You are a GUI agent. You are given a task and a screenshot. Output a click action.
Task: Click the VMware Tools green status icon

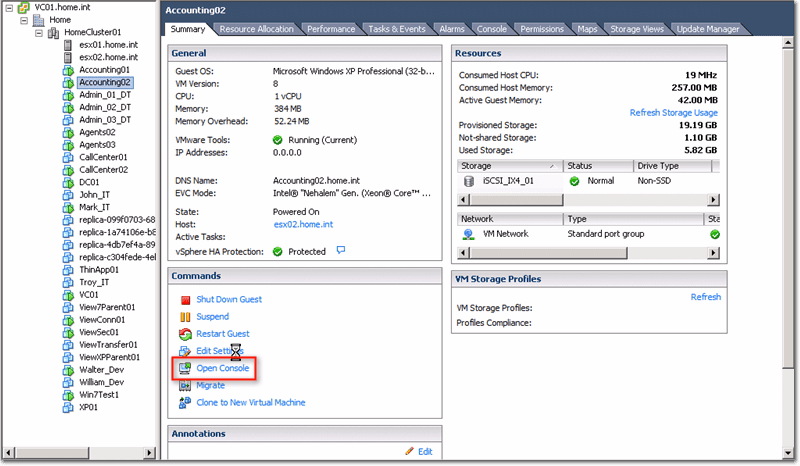278,140
